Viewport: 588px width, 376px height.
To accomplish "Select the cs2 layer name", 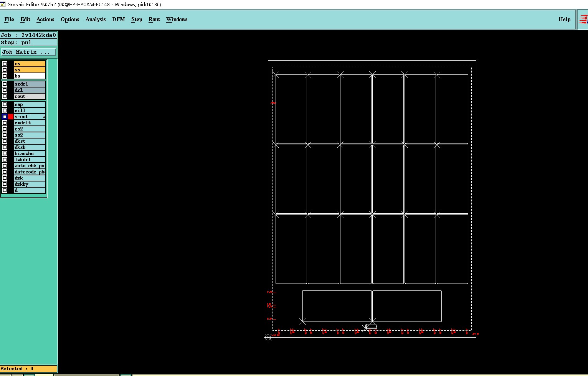I will (x=30, y=129).
